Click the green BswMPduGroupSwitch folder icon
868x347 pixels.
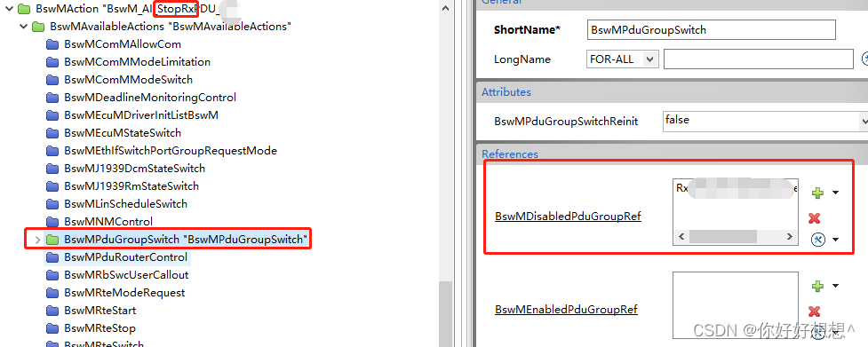(52, 240)
